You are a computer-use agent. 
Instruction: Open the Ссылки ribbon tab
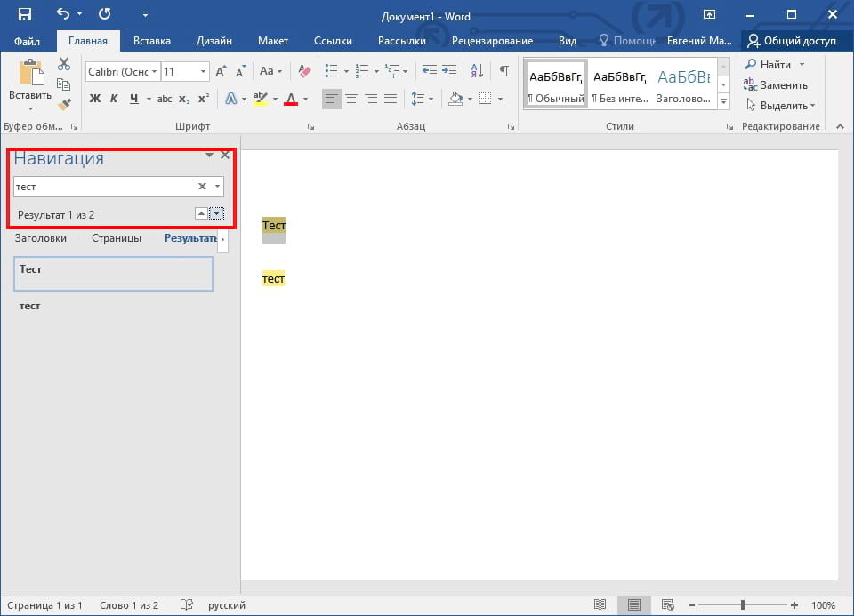tap(333, 41)
